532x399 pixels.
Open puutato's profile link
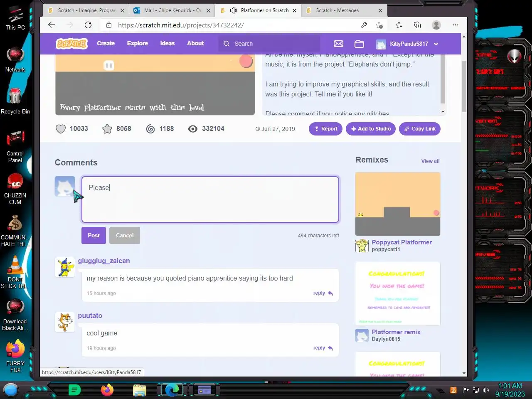90,315
